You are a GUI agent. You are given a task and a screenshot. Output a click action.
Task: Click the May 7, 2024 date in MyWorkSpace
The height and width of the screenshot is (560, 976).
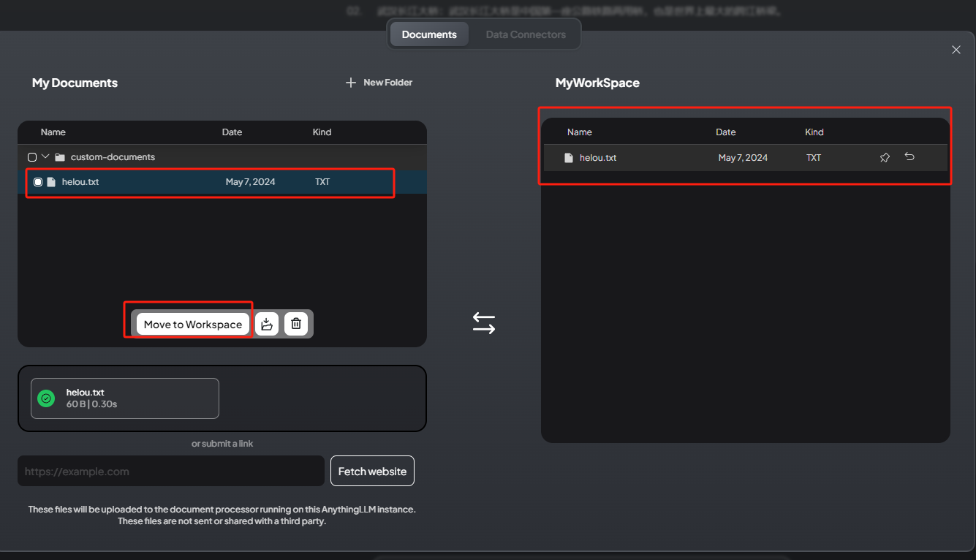(x=743, y=158)
